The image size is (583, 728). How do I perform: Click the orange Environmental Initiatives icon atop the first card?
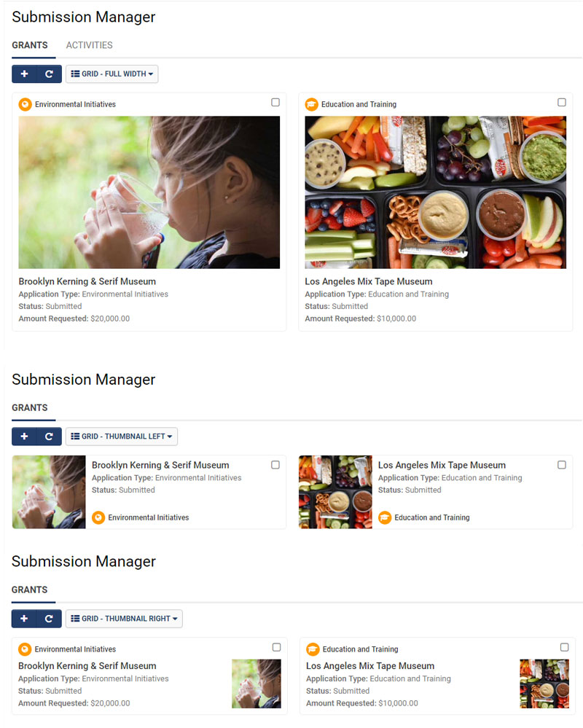click(x=25, y=104)
